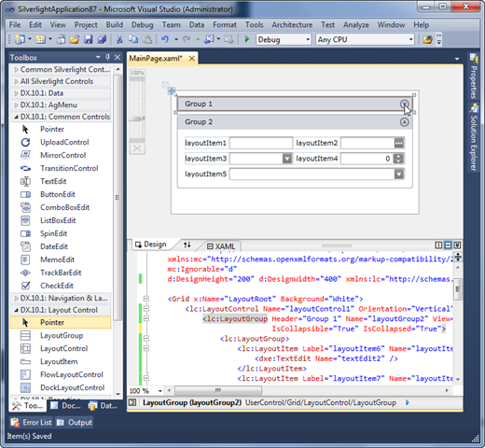Image resolution: width=485 pixels, height=448 pixels.
Task: Click the Cut toolbar icon
Action: pyautogui.click(x=119, y=39)
